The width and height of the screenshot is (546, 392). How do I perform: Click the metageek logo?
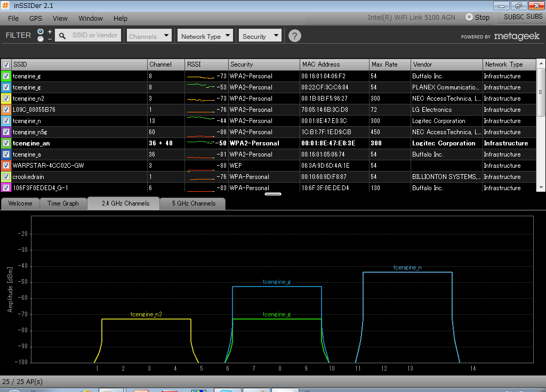(517, 36)
